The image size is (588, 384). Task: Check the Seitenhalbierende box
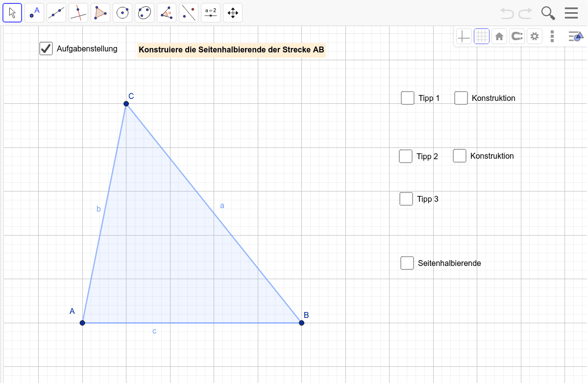click(407, 263)
